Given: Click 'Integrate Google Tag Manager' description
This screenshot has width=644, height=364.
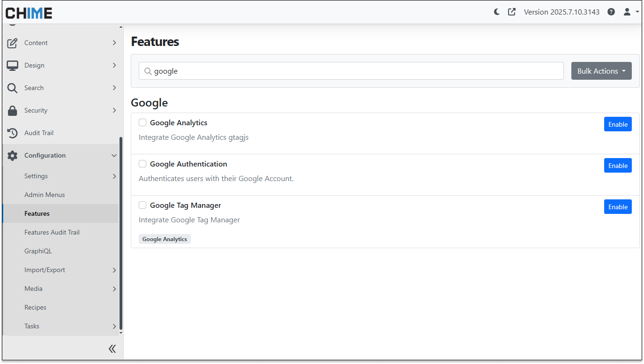Looking at the screenshot, I should 189,220.
